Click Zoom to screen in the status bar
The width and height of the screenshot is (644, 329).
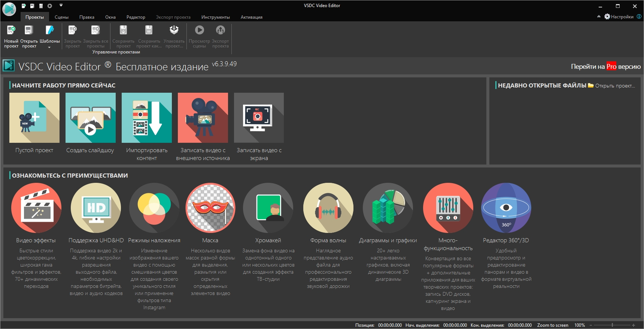pyautogui.click(x=553, y=325)
